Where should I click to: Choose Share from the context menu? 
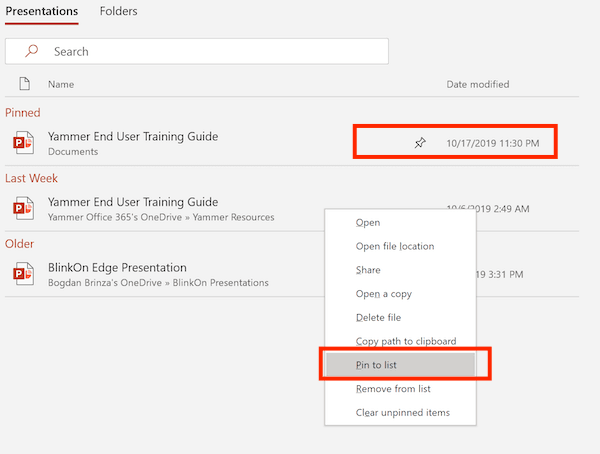[x=400, y=270]
